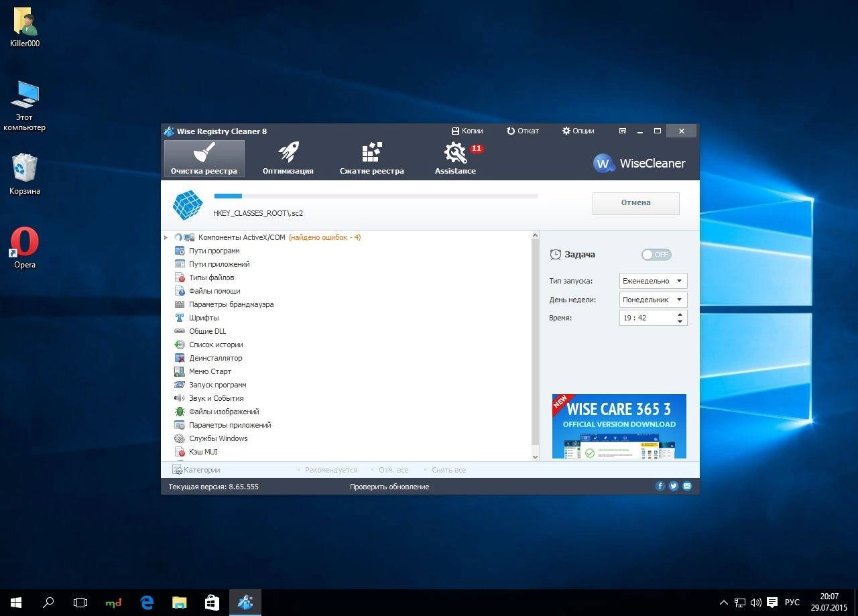The image size is (858, 616).
Task: Open the Facebook icon in status bar
Action: click(660, 486)
